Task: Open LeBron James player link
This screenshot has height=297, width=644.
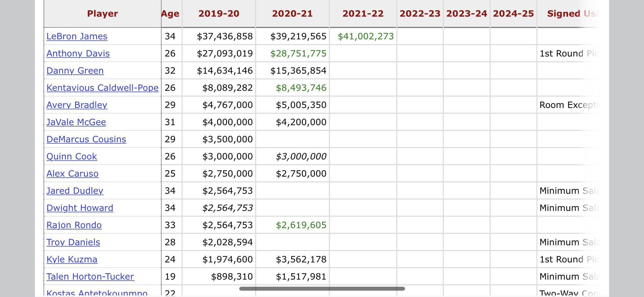Action: point(77,36)
